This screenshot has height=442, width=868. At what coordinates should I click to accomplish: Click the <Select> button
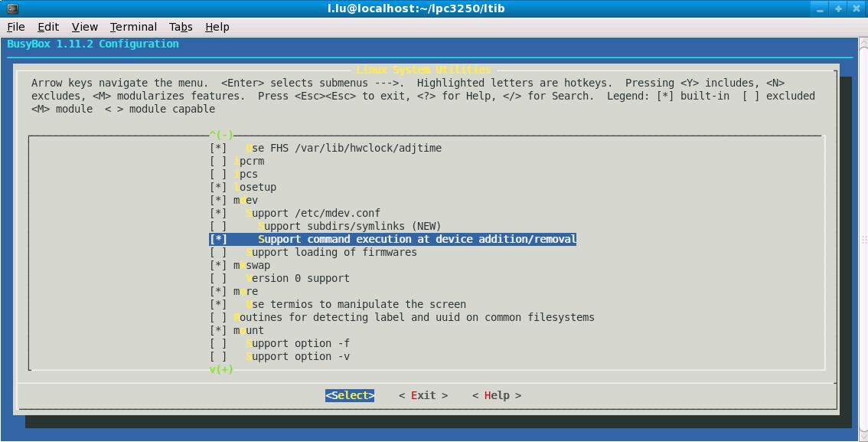tap(350, 395)
